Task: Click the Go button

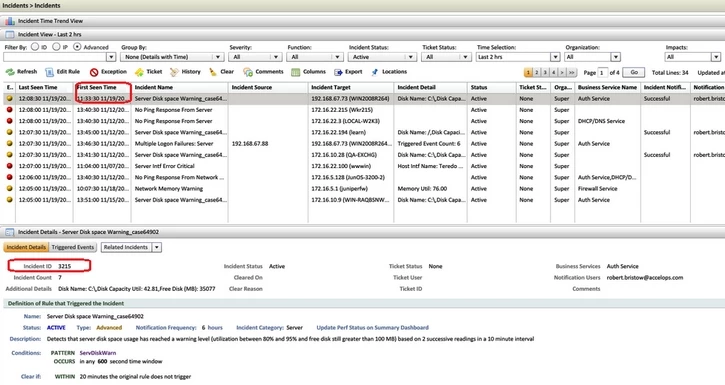Action: click(x=633, y=73)
